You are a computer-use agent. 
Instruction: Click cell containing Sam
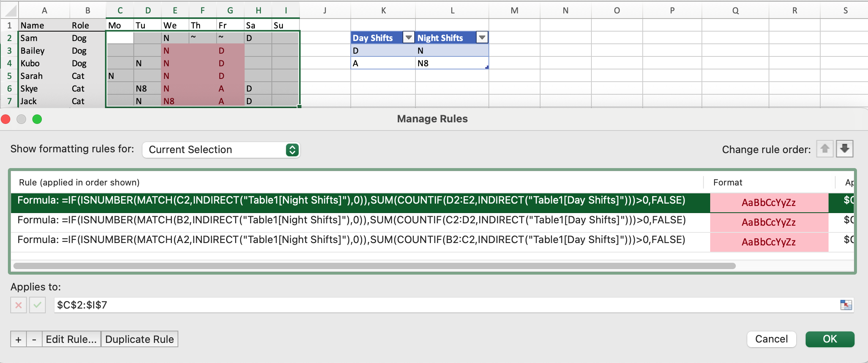[44, 38]
